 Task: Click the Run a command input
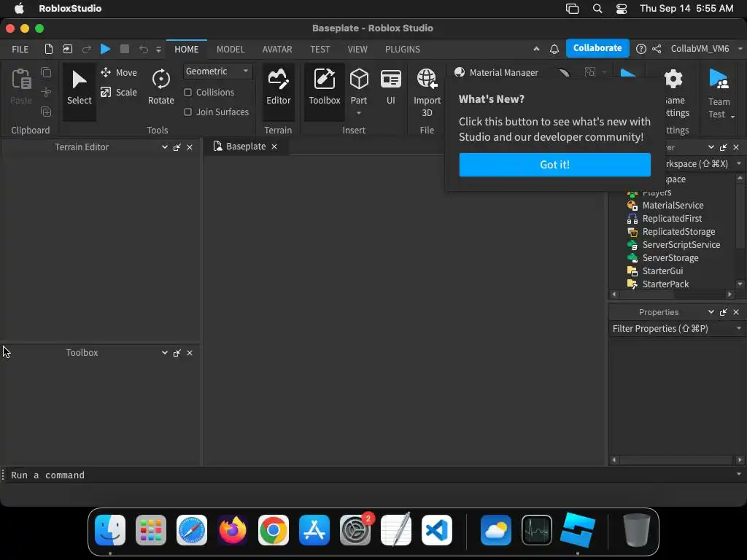tap(371, 475)
